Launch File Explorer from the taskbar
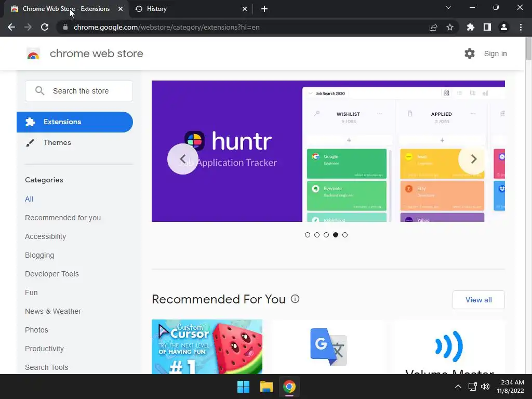Screen dimensions: 532x399 (267, 387)
